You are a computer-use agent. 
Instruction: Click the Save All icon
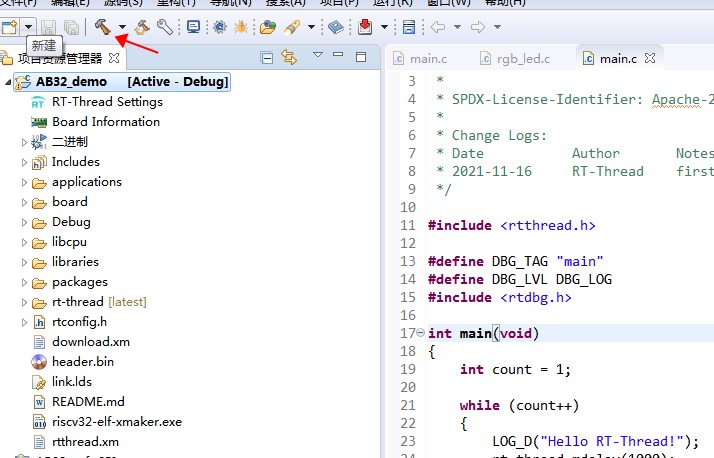coord(71,27)
